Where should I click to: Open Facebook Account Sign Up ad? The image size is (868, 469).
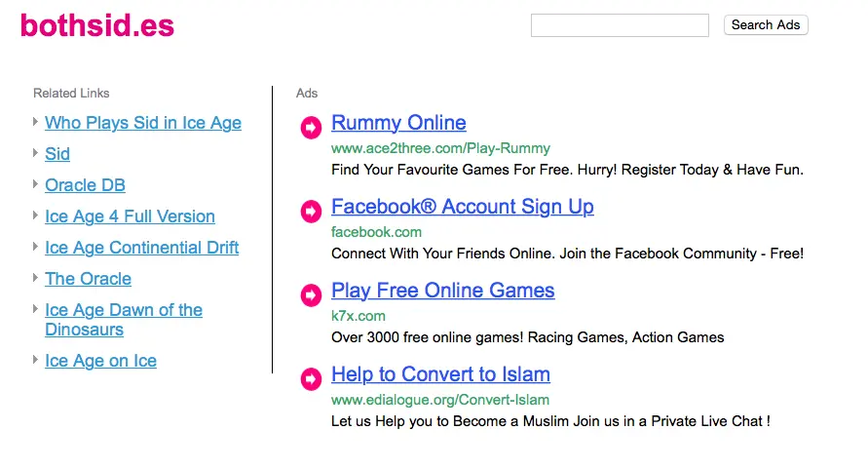click(462, 207)
